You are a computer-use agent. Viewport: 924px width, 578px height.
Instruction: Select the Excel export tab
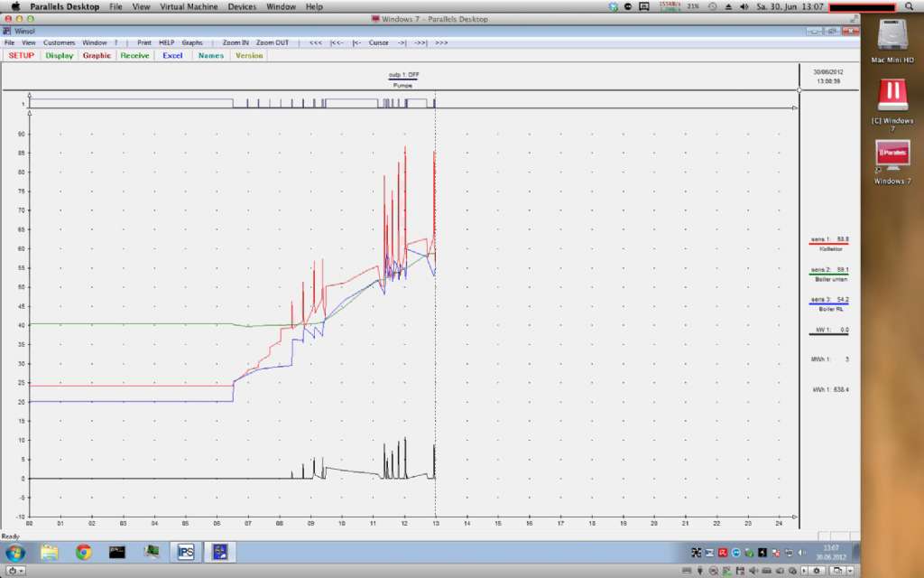point(172,55)
